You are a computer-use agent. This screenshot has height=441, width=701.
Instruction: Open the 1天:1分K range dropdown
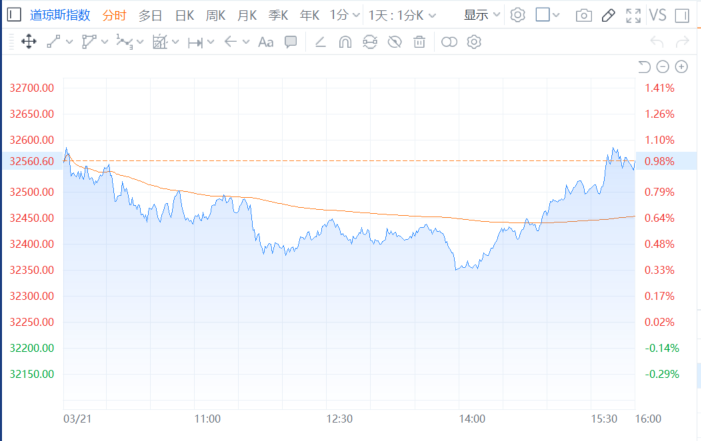402,15
